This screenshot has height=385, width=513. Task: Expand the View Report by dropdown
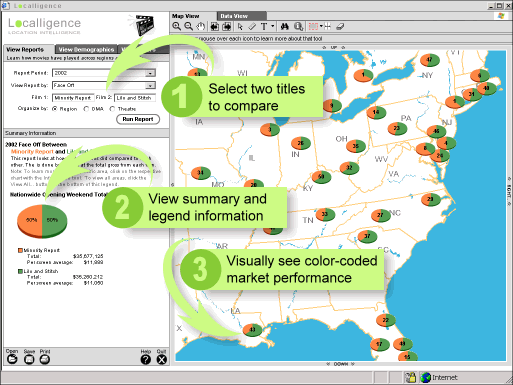click(150, 86)
